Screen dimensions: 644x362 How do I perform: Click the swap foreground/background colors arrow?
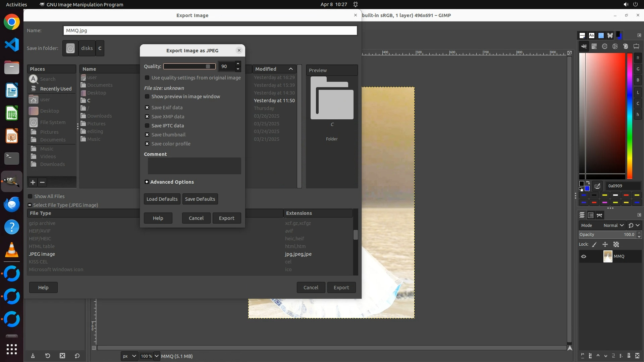coord(588,183)
